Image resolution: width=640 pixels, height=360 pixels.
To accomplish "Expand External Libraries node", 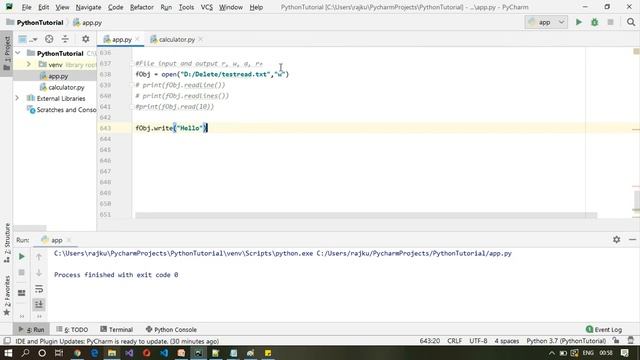I will tap(17, 98).
